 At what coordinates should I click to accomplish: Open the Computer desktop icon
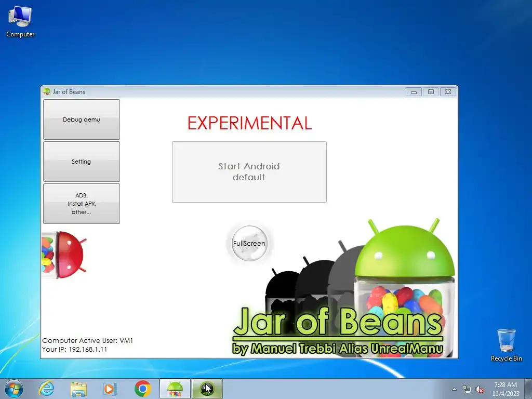tap(20, 22)
